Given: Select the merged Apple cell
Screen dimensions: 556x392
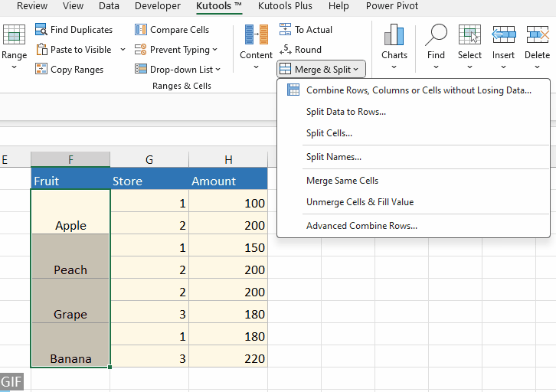Looking at the screenshot, I should pyautogui.click(x=70, y=211).
